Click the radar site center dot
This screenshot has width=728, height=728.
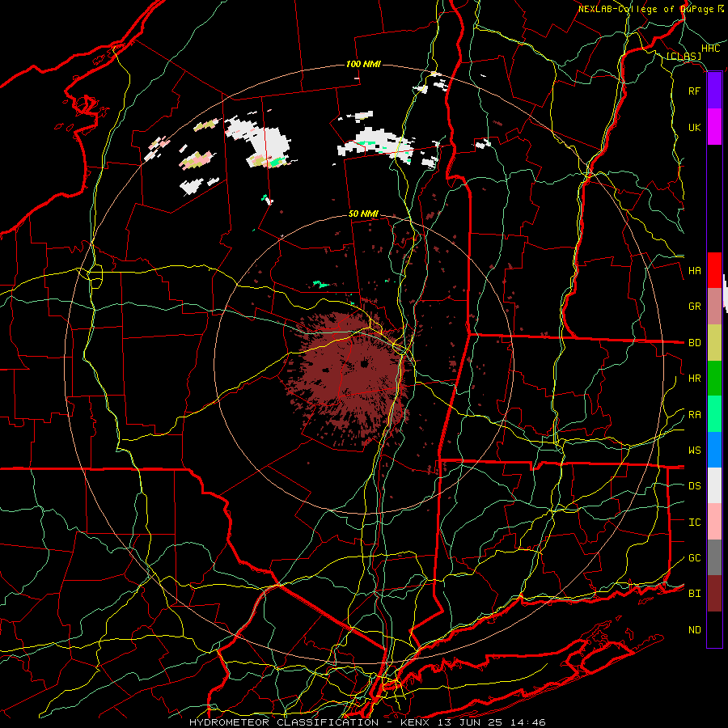364,364
